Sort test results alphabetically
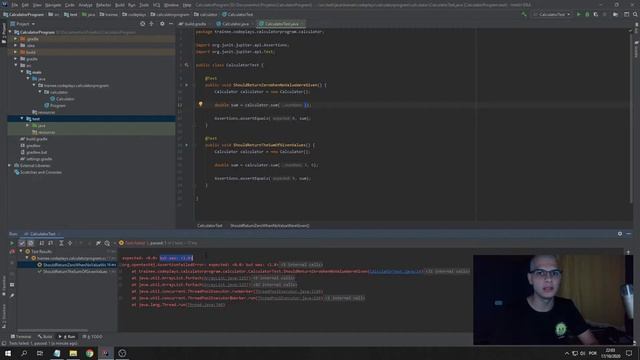Viewport: 640px width, 360px height. click(42, 243)
